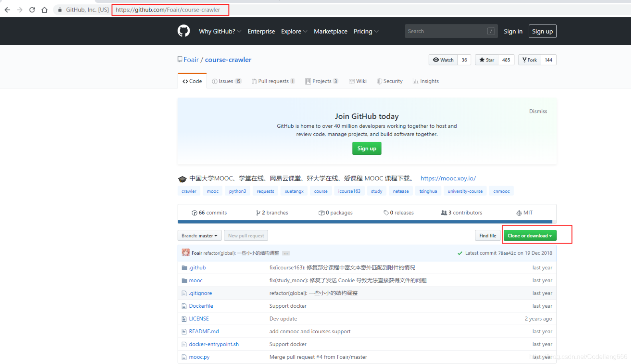Open the Pricing dropdown menu

366,31
